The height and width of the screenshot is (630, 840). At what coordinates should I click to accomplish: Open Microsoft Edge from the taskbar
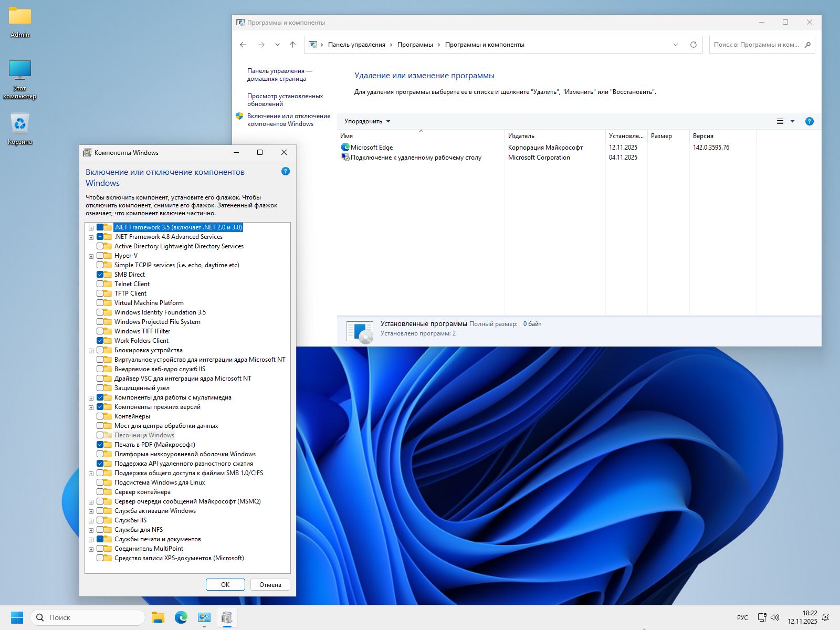(x=181, y=617)
